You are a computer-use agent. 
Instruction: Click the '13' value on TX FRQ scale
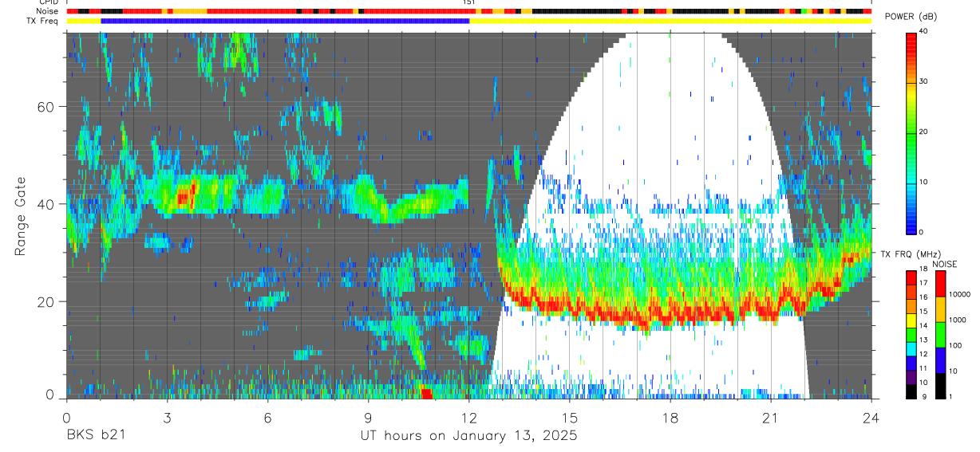click(925, 340)
